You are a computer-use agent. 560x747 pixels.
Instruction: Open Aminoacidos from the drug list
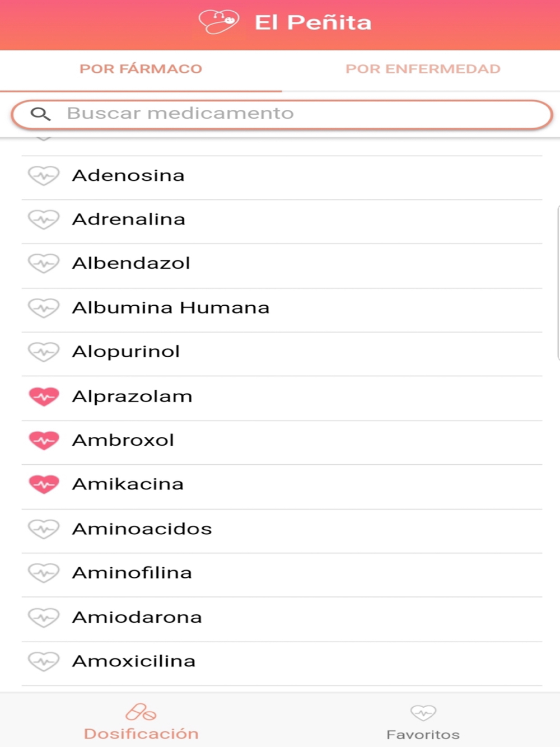pyautogui.click(x=142, y=529)
